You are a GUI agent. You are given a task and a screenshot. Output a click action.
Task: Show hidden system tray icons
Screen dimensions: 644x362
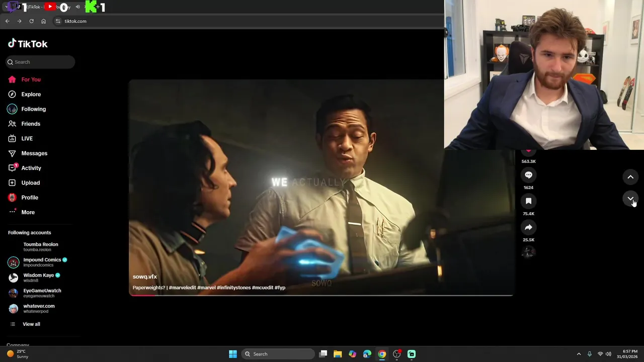click(579, 354)
